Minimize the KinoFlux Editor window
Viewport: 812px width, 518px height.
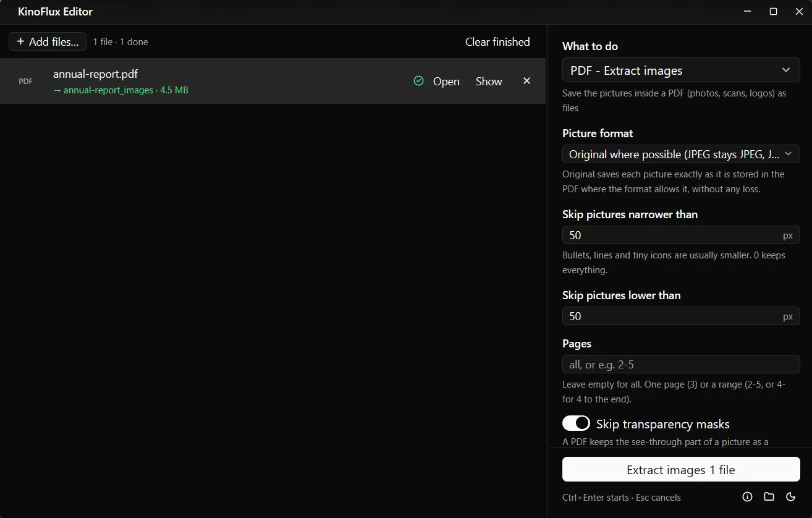[747, 12]
